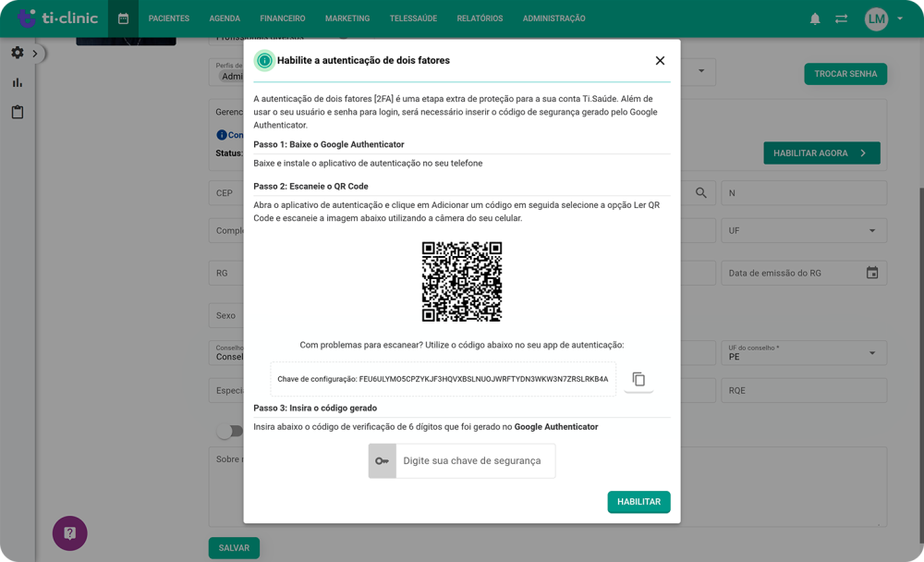Image resolution: width=924 pixels, height=562 pixels.
Task: Open the calendar icon in top bar
Action: click(x=123, y=18)
